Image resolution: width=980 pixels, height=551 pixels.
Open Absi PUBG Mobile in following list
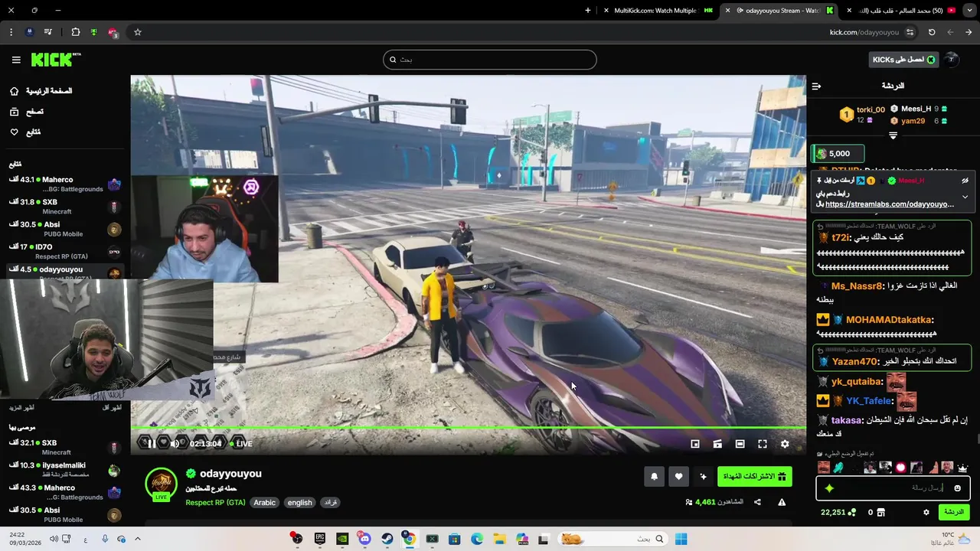click(64, 229)
